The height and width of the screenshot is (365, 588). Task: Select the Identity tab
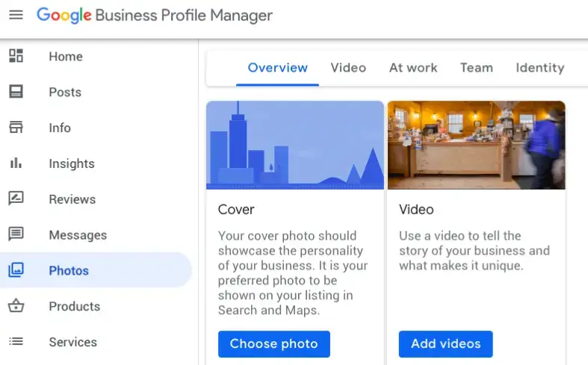pyautogui.click(x=539, y=68)
